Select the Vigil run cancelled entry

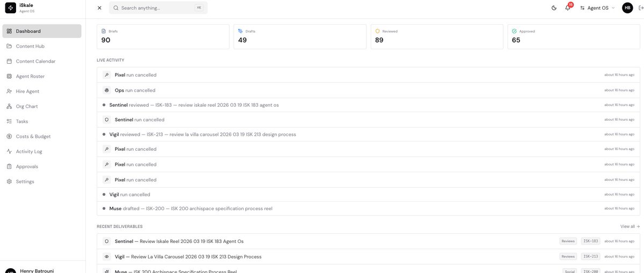pos(368,194)
